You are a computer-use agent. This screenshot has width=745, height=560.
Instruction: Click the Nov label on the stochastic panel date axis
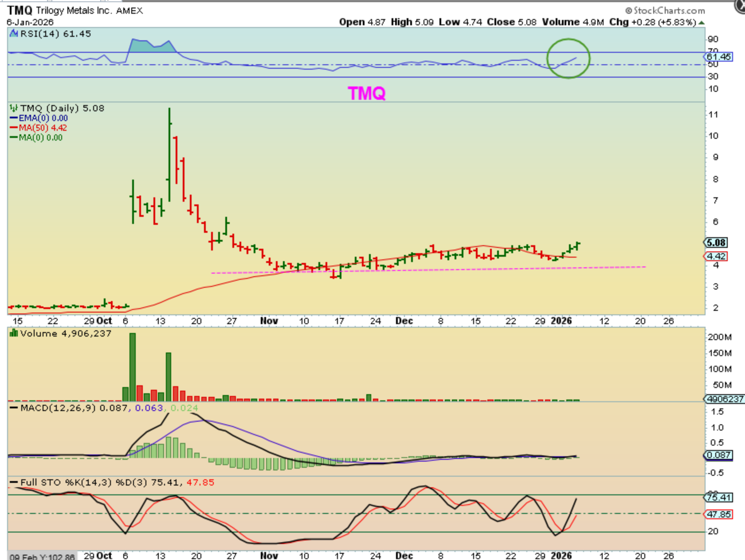point(269,556)
